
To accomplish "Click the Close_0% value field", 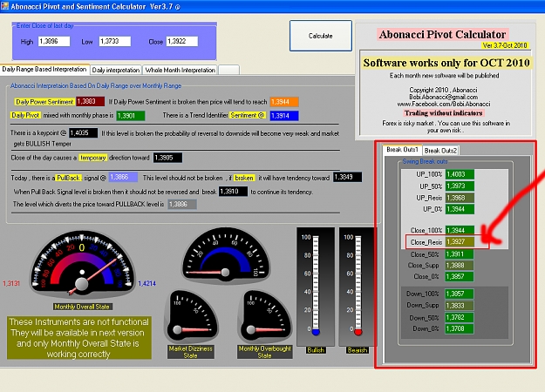I will click(x=460, y=277).
